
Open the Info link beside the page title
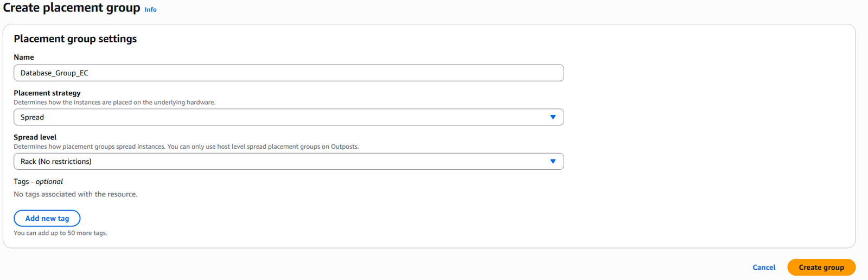[150, 10]
